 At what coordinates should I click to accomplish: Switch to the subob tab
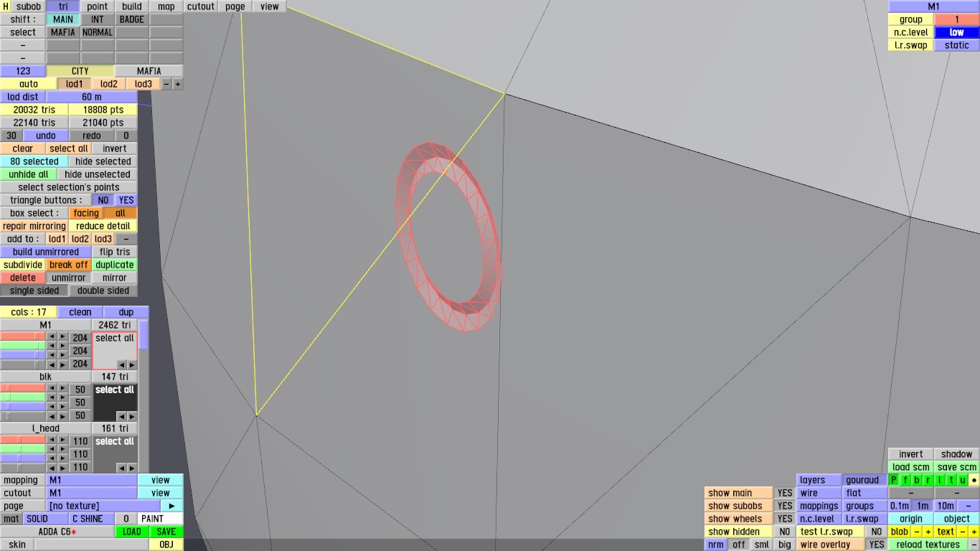[x=29, y=6]
